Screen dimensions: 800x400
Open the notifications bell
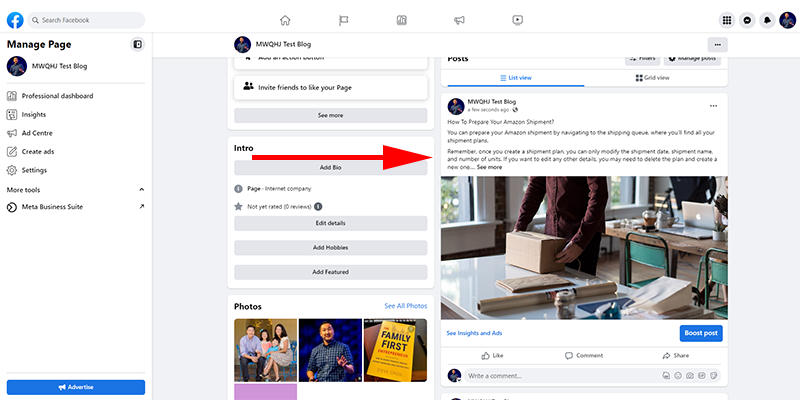point(767,20)
